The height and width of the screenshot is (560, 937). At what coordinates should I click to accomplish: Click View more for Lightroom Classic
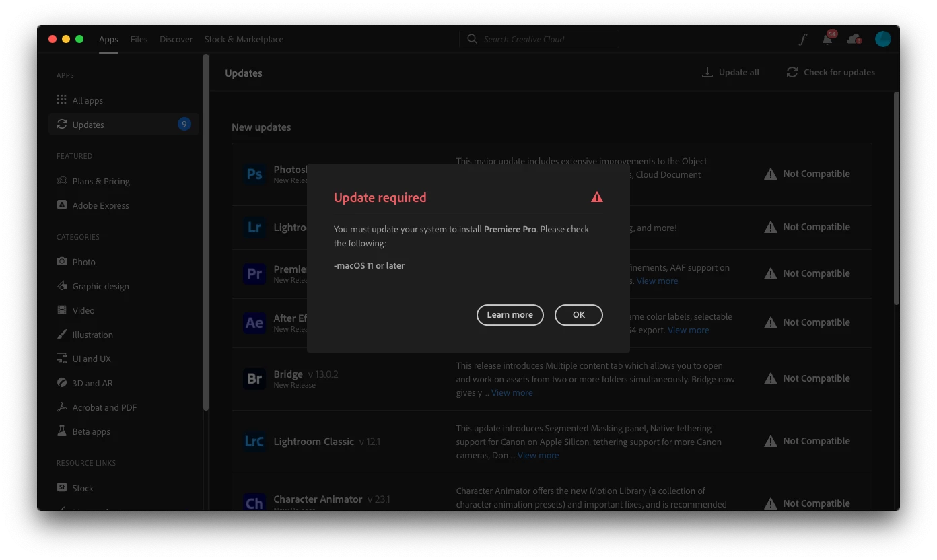coord(538,455)
